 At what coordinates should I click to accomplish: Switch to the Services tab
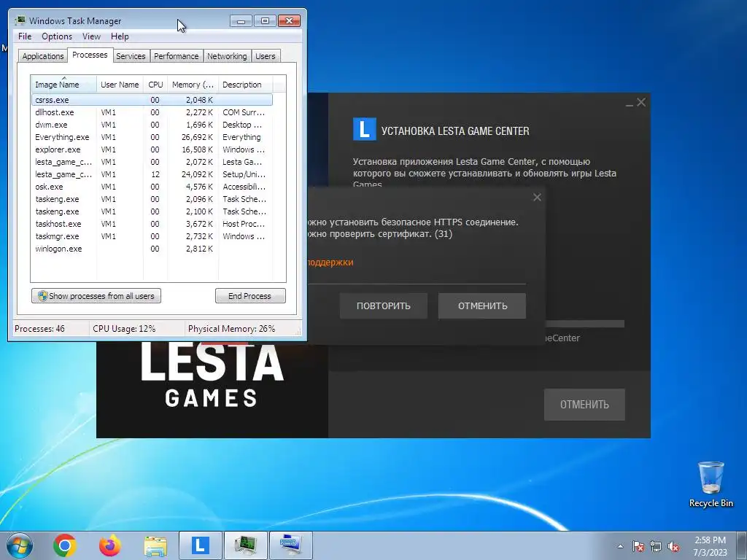click(131, 55)
